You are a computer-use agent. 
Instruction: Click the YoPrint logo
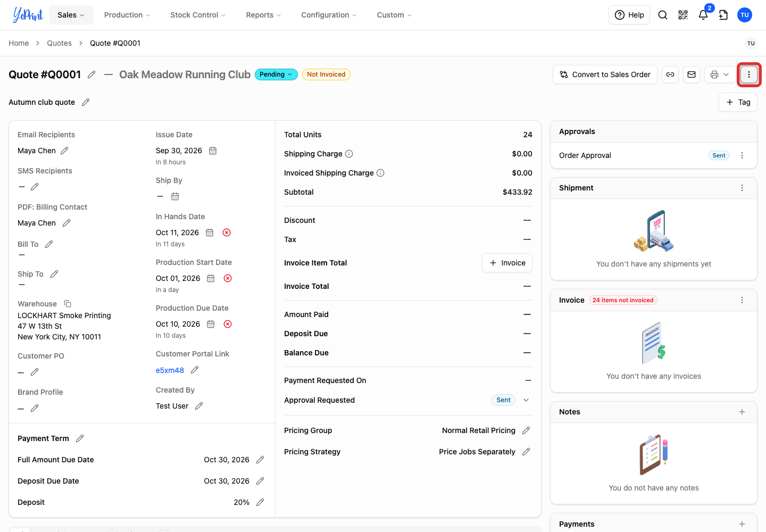point(28,15)
